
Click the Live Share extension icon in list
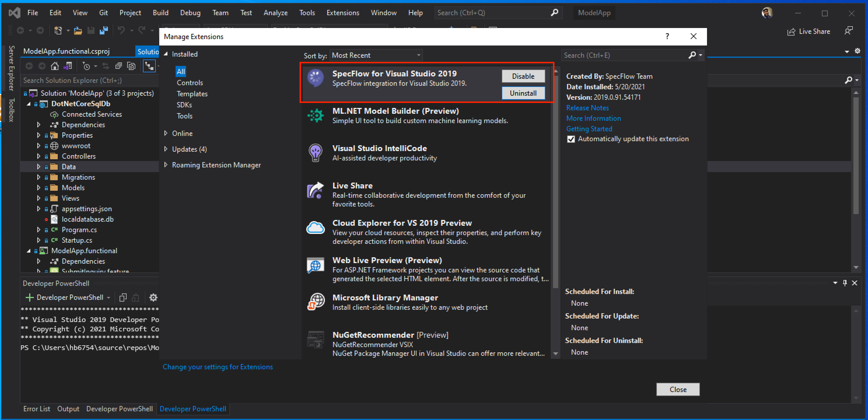pyautogui.click(x=315, y=190)
